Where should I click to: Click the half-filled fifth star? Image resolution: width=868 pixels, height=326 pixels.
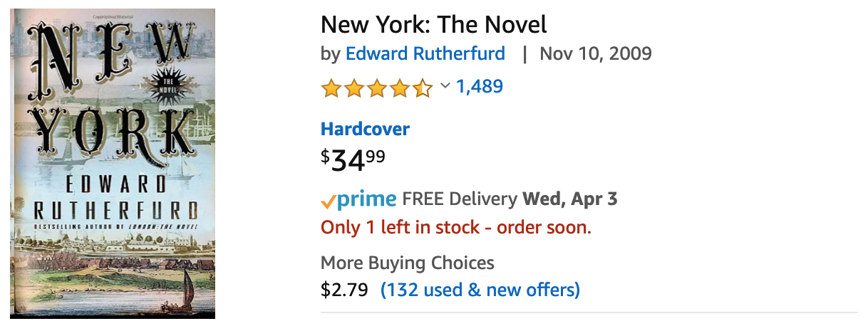pos(423,88)
